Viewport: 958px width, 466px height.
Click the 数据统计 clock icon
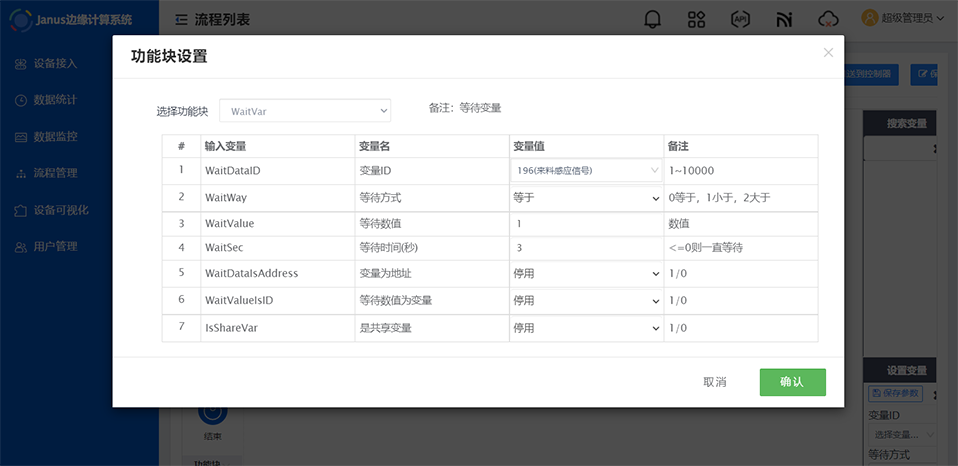tap(21, 100)
